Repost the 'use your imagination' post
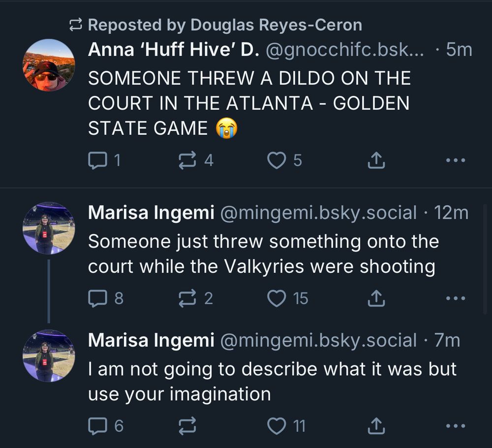The height and width of the screenshot is (448, 492). click(x=188, y=426)
